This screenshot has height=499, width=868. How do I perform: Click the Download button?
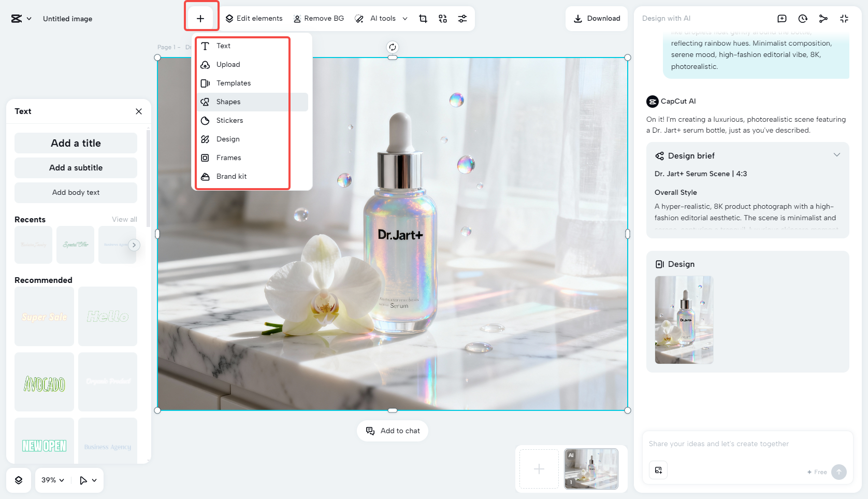[x=596, y=18]
